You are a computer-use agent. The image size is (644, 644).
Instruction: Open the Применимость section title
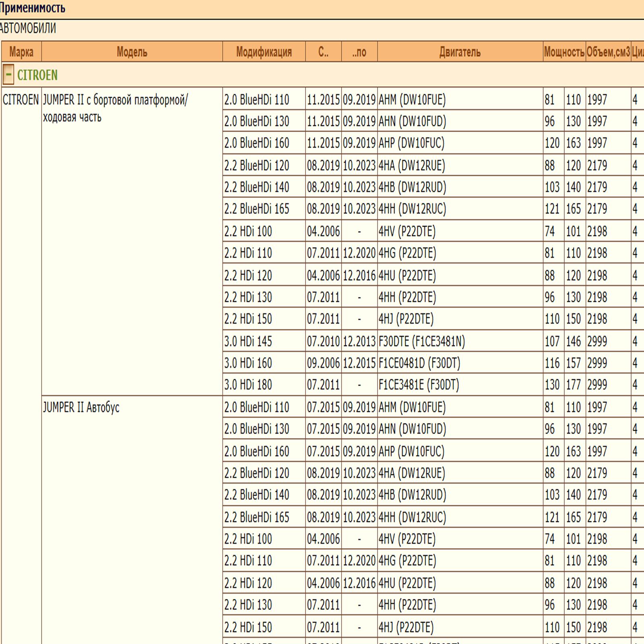click(32, 8)
